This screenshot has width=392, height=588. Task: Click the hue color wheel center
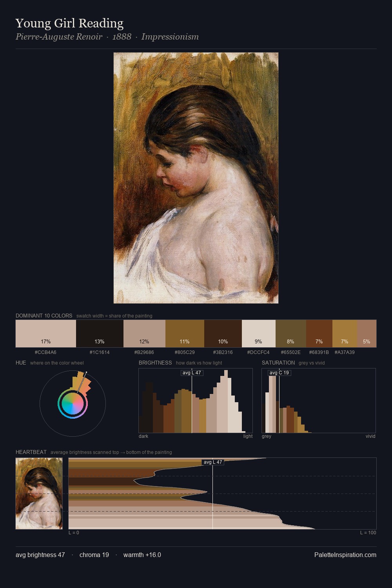click(x=73, y=404)
